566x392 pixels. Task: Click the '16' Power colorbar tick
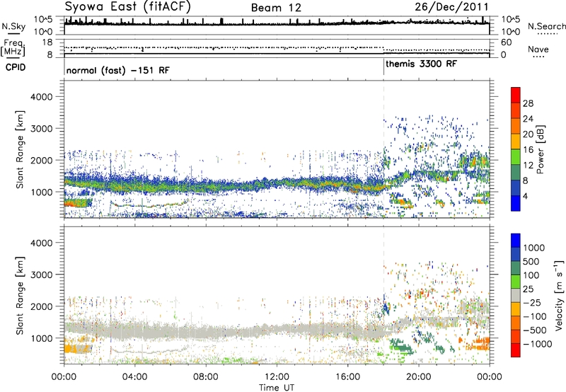528,150
